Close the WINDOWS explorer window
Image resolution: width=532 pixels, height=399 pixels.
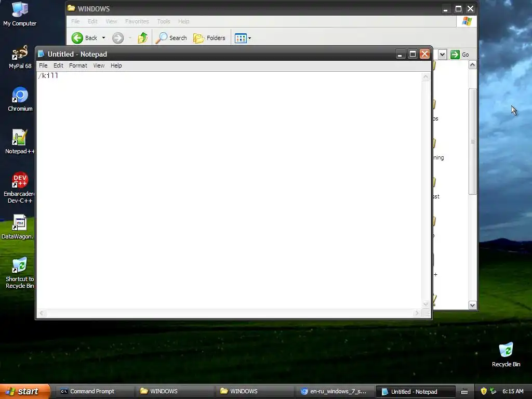click(470, 8)
